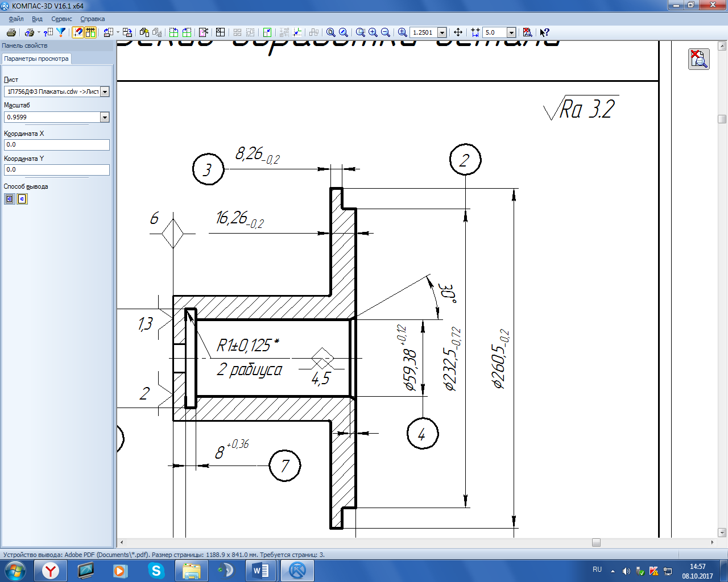Expand the Масштаб scale dropdown
728x582 pixels.
[x=105, y=117]
